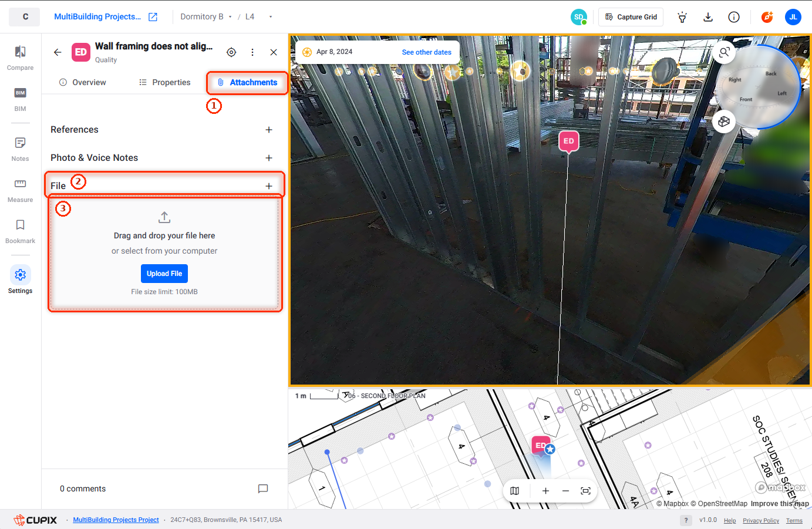Open the Compare tool in sidebar
The width and height of the screenshot is (812, 529).
point(20,58)
